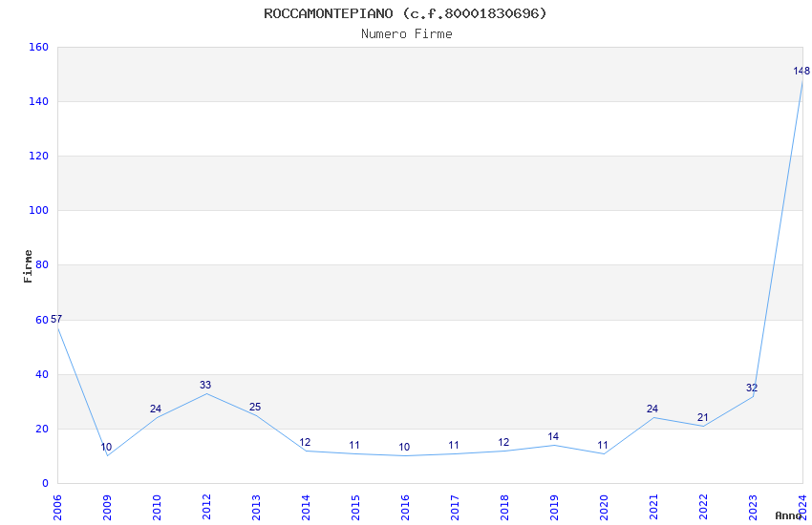Click the data label 24 for 2021

pyautogui.click(x=652, y=409)
